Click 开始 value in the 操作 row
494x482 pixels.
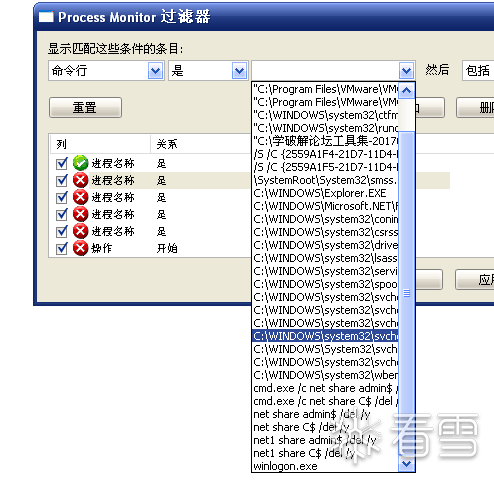167,248
